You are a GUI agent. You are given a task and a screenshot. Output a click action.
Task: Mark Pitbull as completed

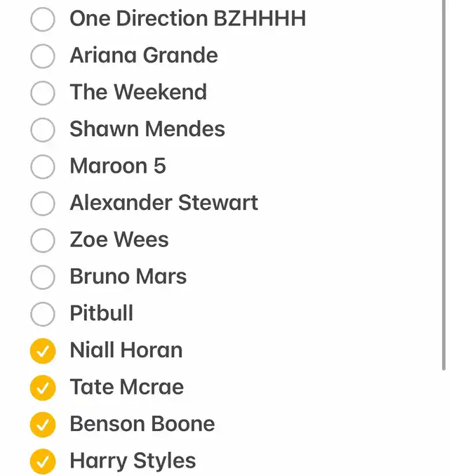43,314
